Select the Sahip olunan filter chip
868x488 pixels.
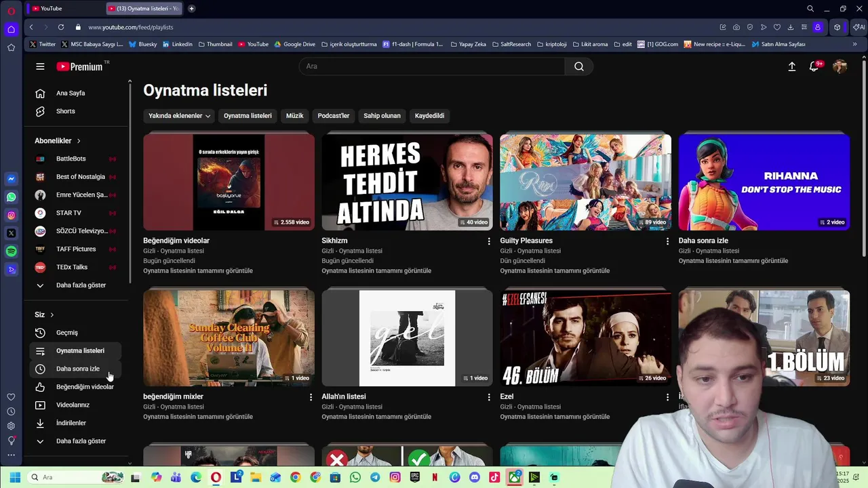tap(382, 116)
